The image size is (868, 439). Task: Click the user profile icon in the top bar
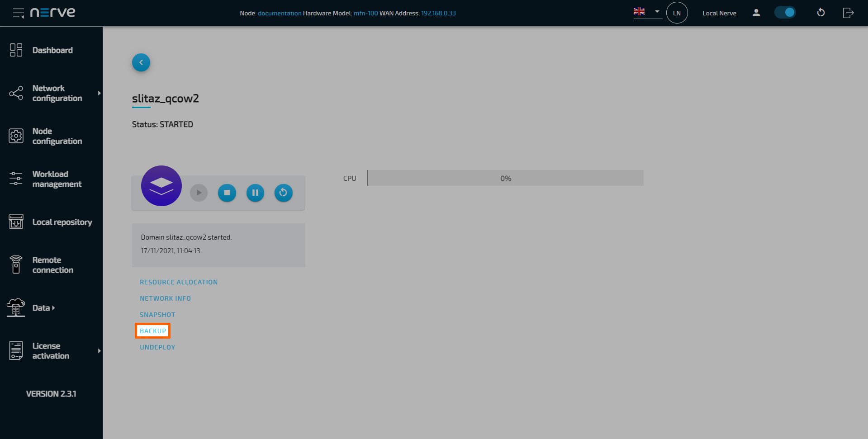coord(756,13)
